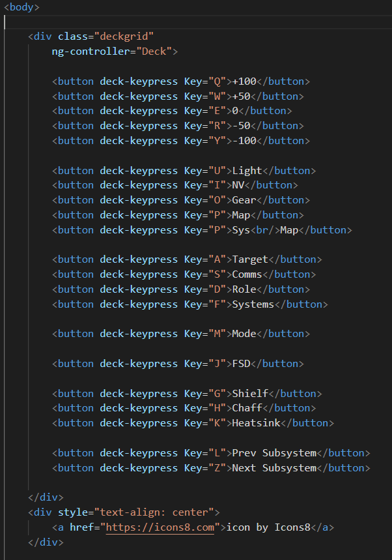
Task: Click the "Gear" button text
Action: pos(244,200)
